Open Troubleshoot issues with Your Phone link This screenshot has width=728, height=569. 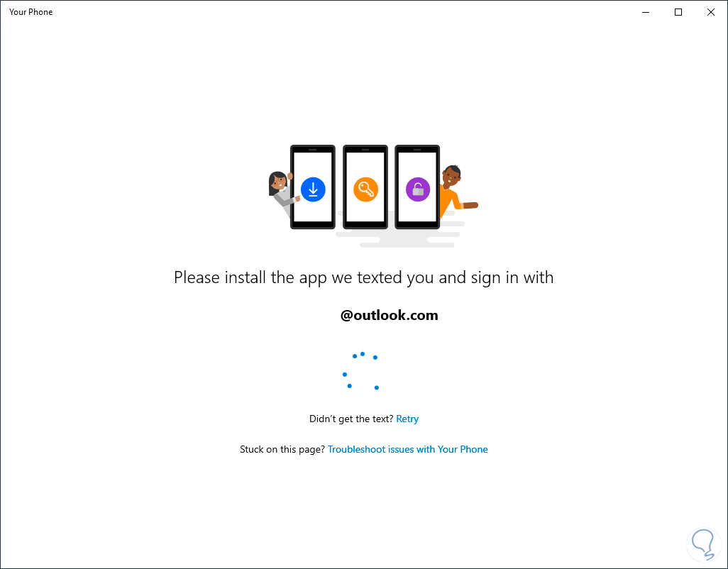coord(408,449)
